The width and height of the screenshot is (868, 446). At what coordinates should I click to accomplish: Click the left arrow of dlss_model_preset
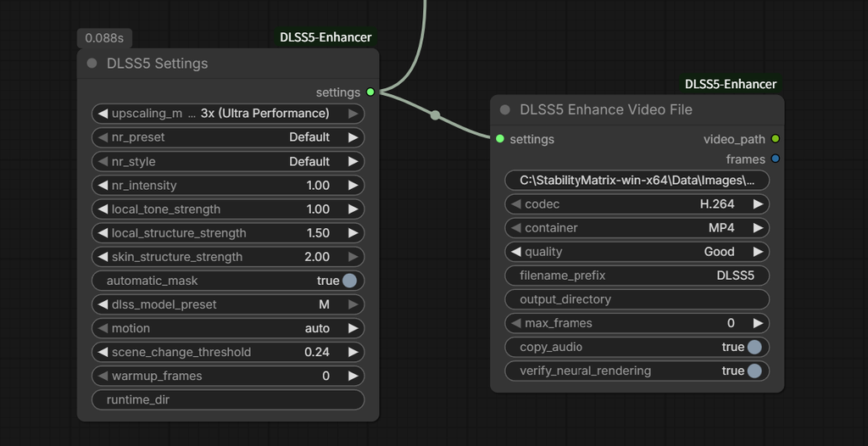[103, 304]
